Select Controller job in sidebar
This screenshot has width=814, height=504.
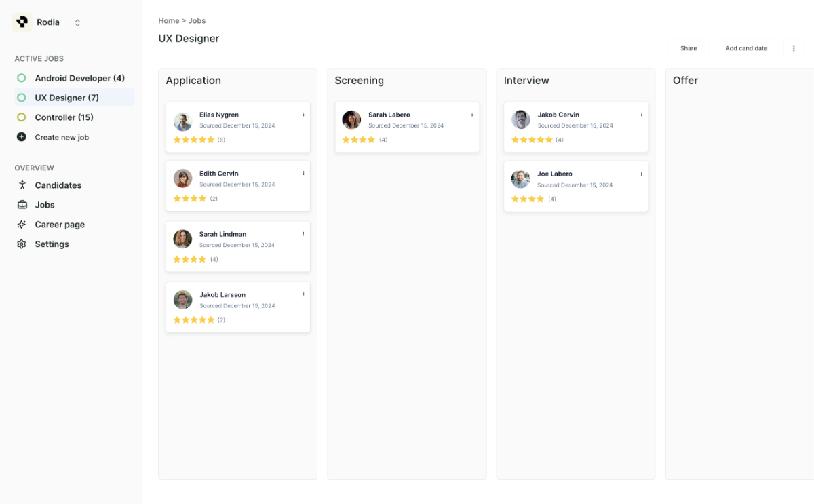64,117
